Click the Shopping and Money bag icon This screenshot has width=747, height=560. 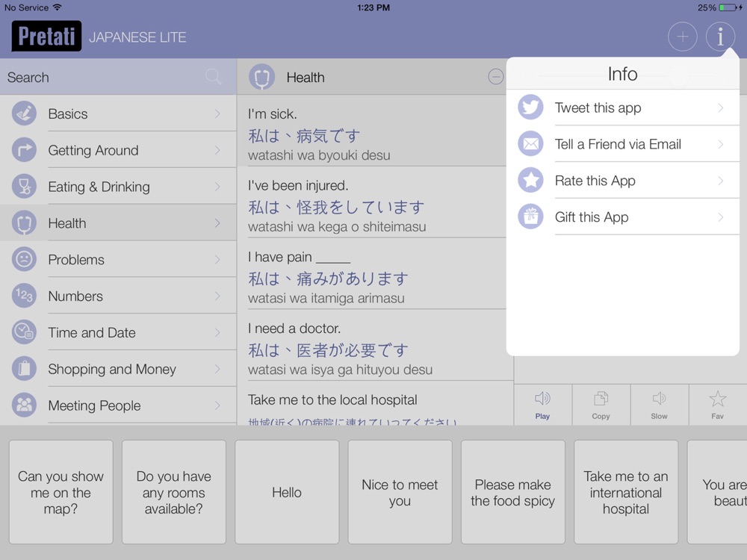(25, 369)
